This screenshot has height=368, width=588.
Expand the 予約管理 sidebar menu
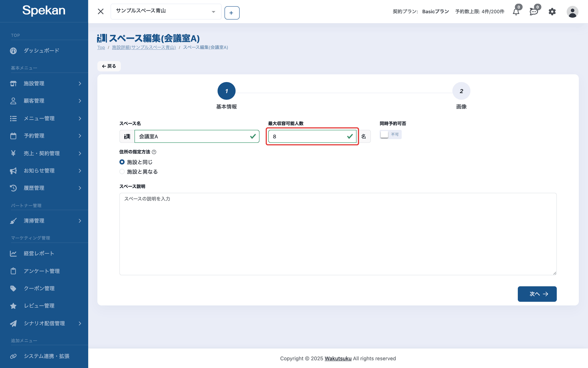tap(44, 136)
